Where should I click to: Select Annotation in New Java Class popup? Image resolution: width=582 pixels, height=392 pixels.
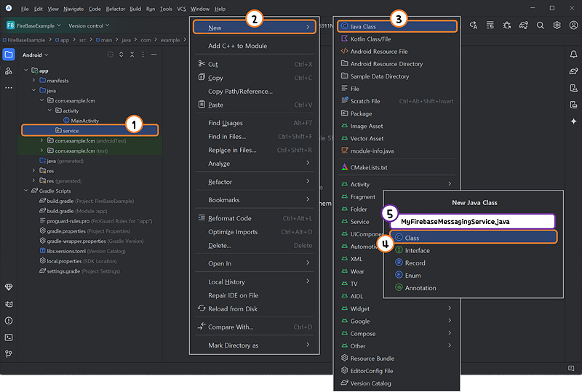pos(474,288)
